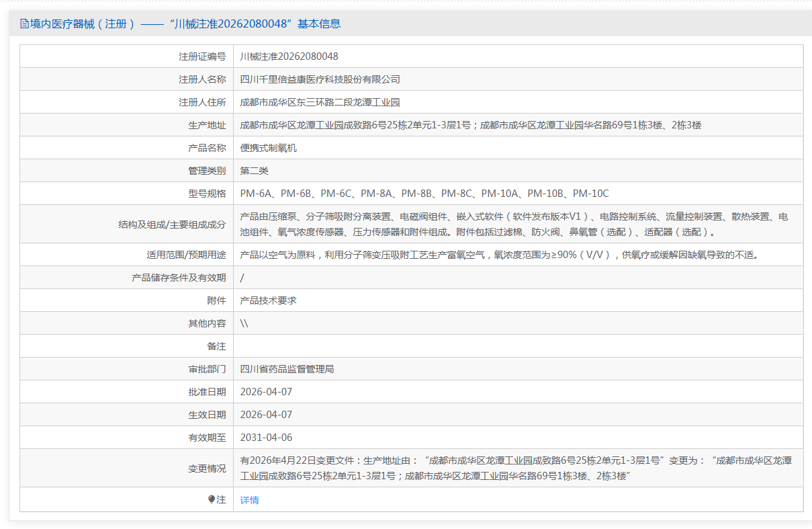
Task: Click the 变更情况 label
Action: (x=207, y=469)
